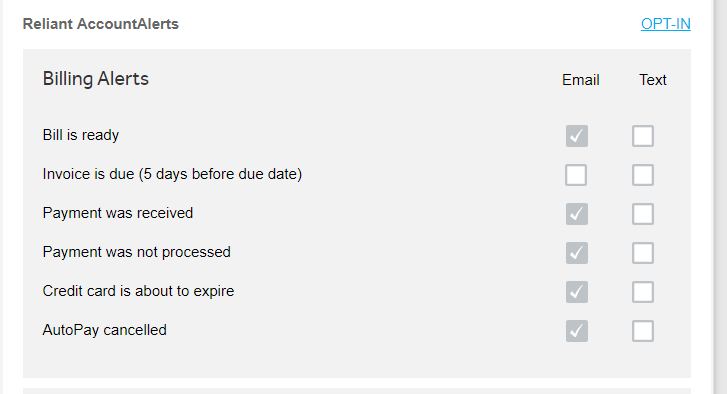Enable Text alert for AutoPay cancelled
The width and height of the screenshot is (727, 394).
coord(643,330)
